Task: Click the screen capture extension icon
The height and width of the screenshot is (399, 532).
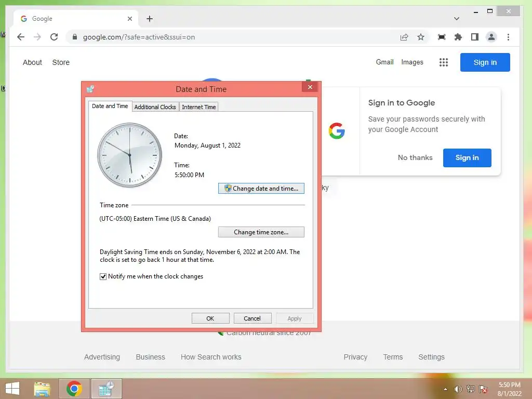Action: pos(442,37)
